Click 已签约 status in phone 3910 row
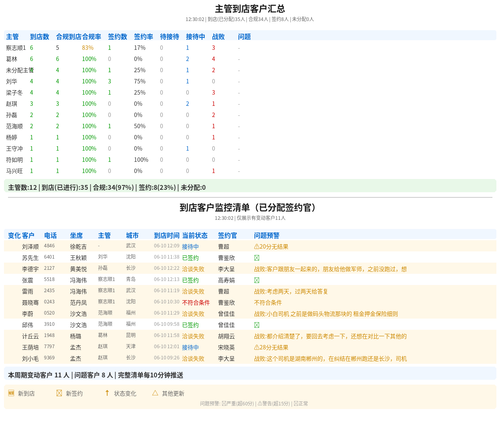 tap(190, 325)
